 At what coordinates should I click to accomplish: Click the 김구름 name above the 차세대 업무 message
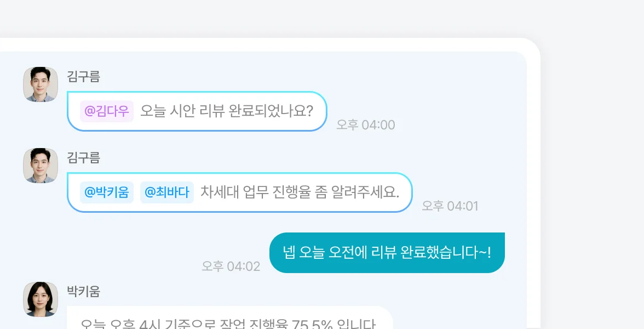(83, 158)
